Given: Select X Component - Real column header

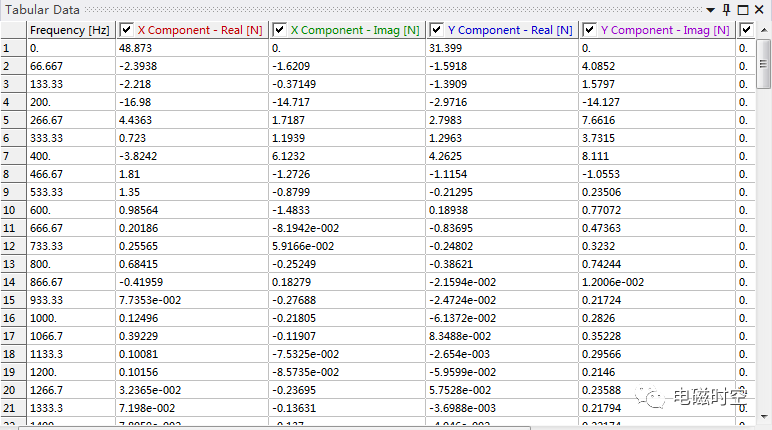Looking at the screenshot, I should pos(192,30).
